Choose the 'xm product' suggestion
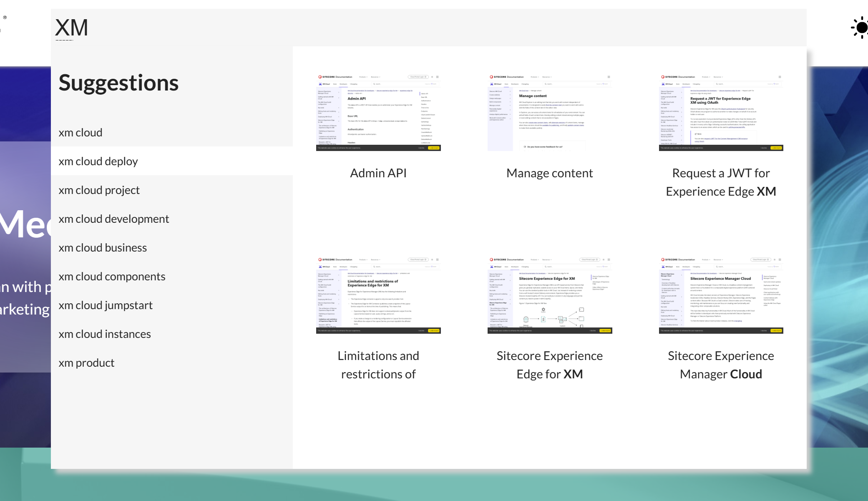 [x=172, y=363]
